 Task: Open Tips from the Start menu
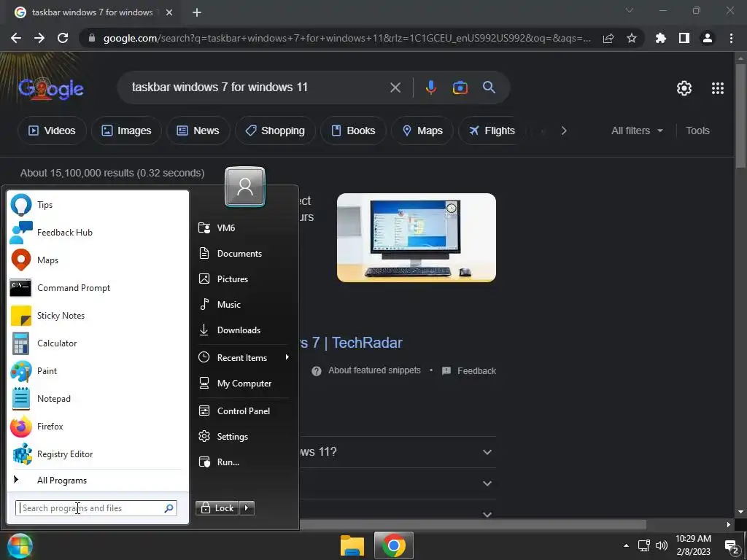pyautogui.click(x=98, y=205)
